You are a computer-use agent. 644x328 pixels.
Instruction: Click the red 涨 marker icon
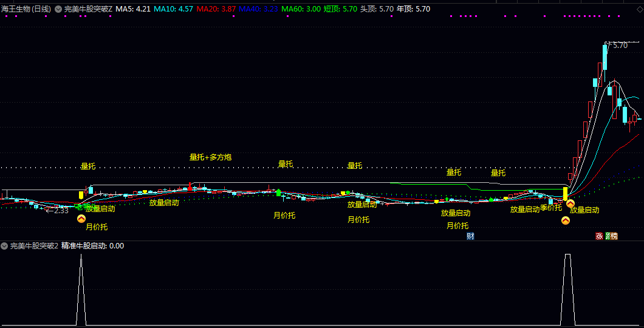pos(599,236)
